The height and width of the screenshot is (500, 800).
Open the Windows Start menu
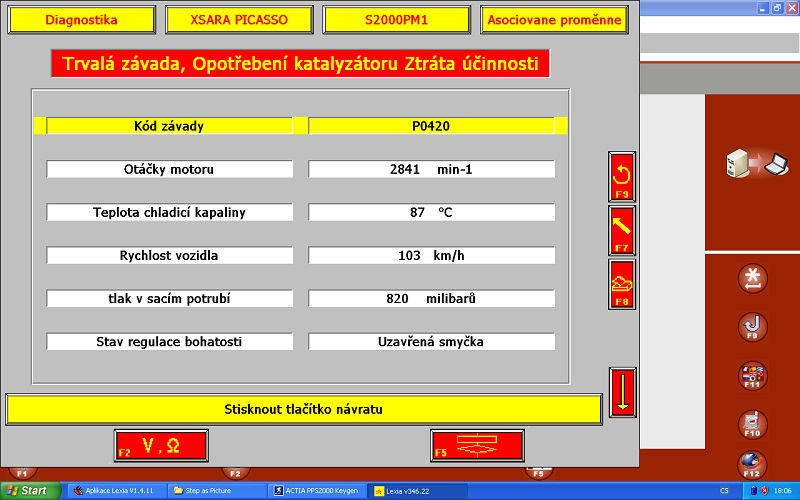(30, 491)
